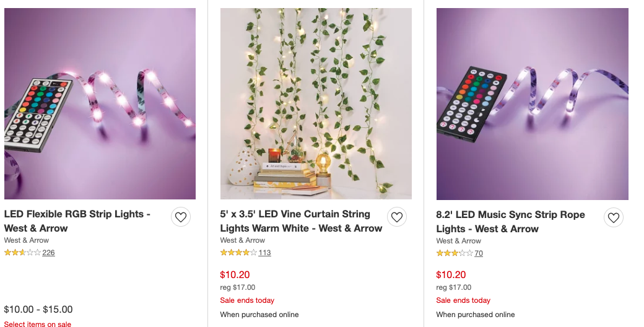Open Music Sync Strip Rope Lights image
The width and height of the screenshot is (644, 327).
532,103
